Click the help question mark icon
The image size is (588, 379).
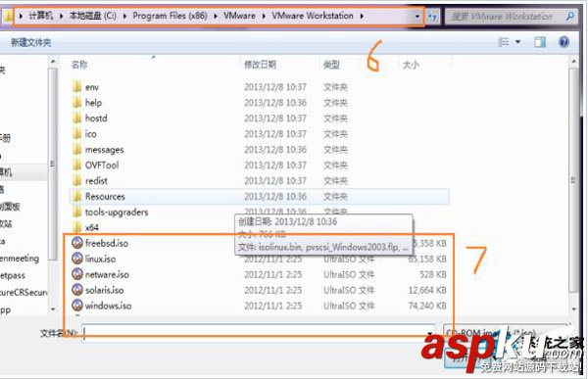(563, 42)
